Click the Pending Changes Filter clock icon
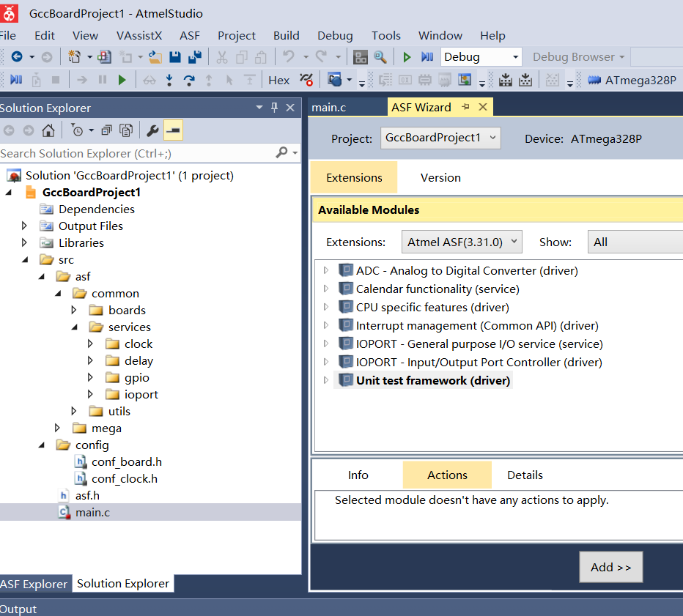 [x=77, y=130]
